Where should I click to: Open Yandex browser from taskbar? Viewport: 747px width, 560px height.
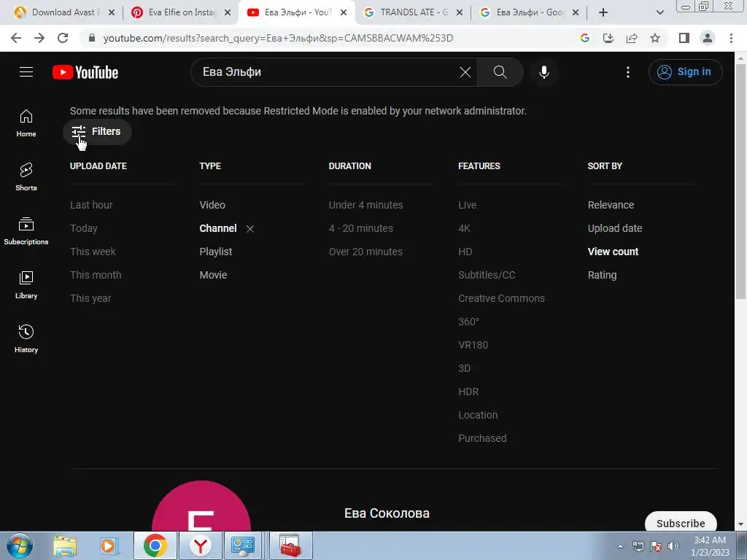201,545
